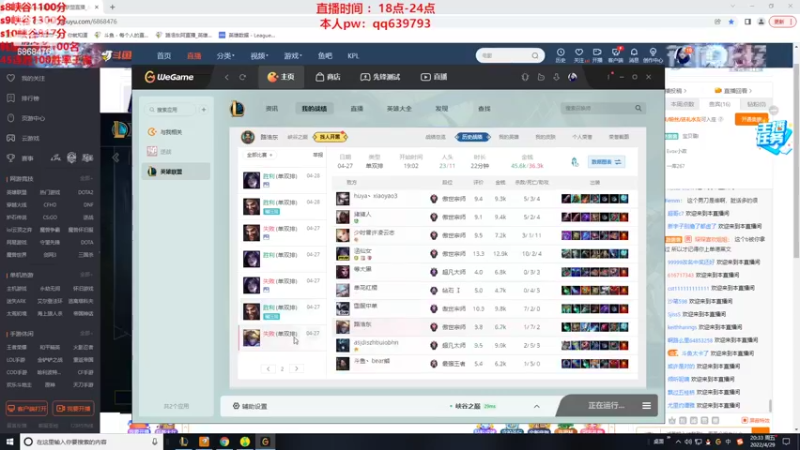Open Douyu 关注 heart icon
Image resolution: width=800 pixels, height=450 pixels.
point(579,55)
